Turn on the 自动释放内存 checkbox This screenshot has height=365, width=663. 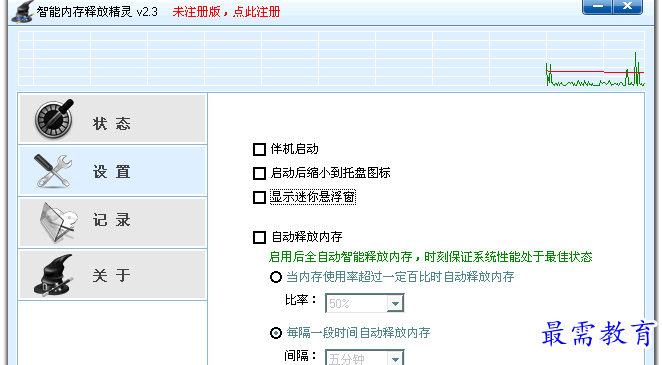[x=259, y=237]
